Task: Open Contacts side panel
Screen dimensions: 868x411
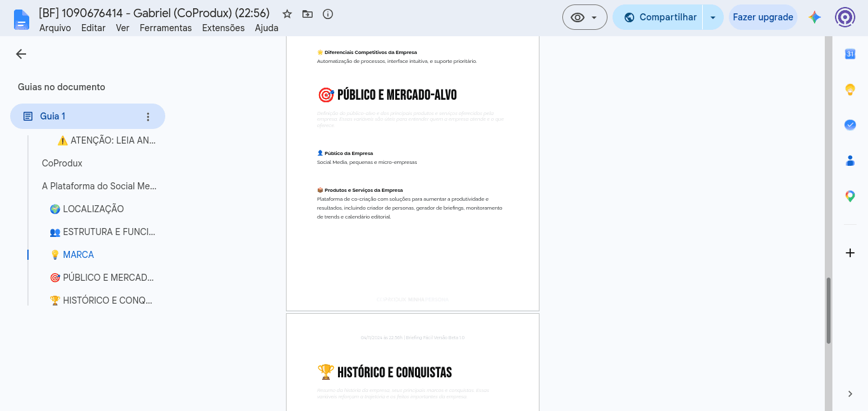Action: click(850, 161)
